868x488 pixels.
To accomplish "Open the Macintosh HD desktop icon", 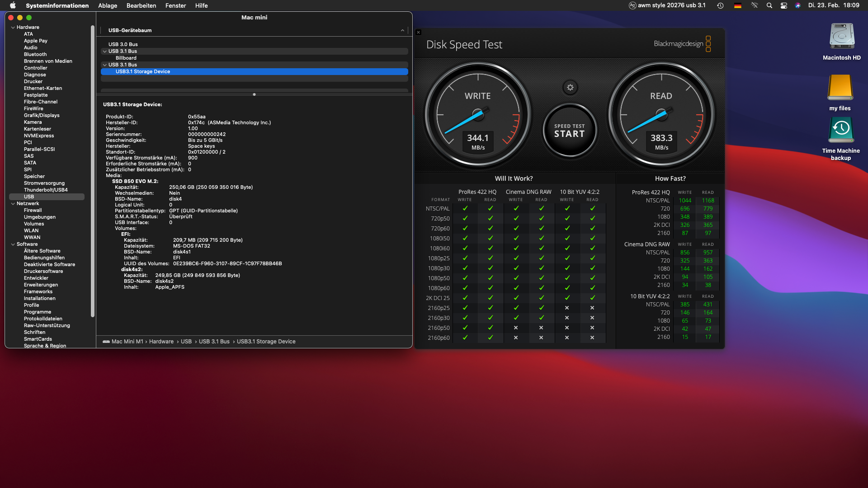I will (841, 37).
